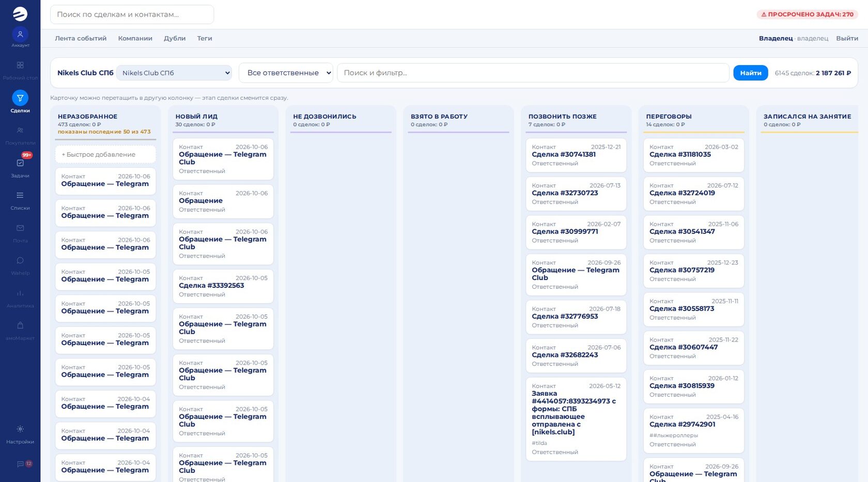The width and height of the screenshot is (868, 482).
Task: Open Рабочий стол in sidebar
Action: pos(20,66)
